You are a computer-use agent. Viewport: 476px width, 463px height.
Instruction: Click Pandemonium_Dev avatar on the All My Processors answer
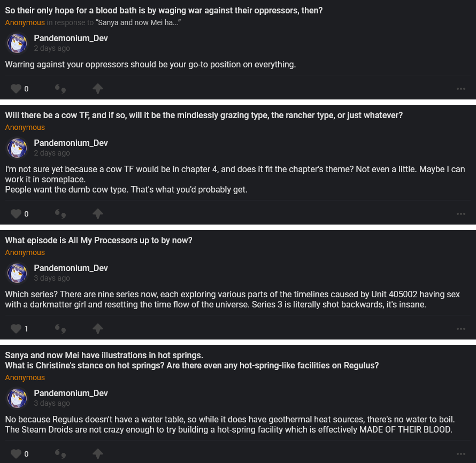pyautogui.click(x=17, y=273)
